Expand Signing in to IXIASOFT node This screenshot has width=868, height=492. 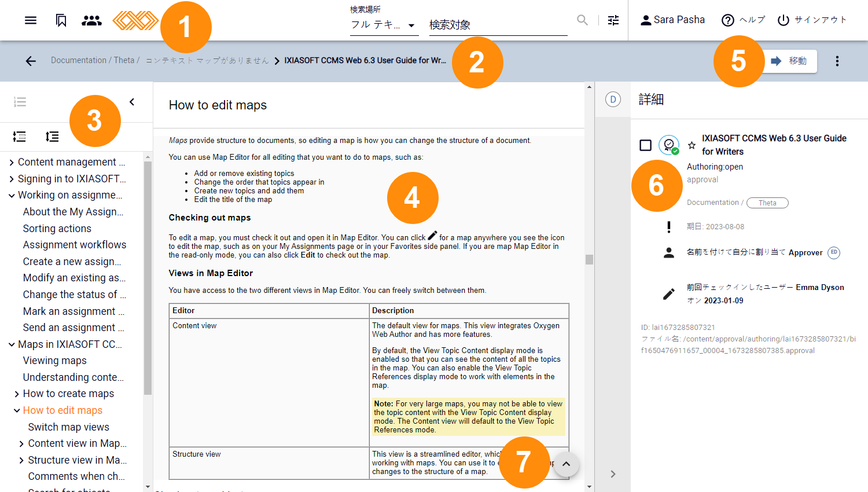[12, 179]
